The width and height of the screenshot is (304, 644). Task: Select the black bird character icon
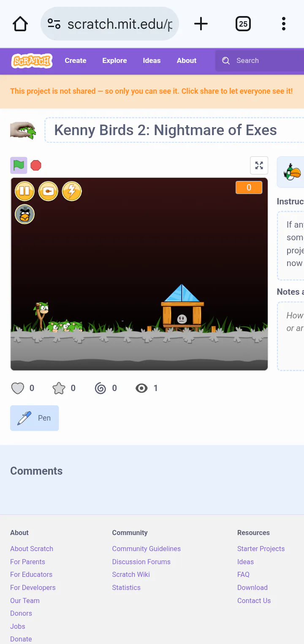point(24,215)
